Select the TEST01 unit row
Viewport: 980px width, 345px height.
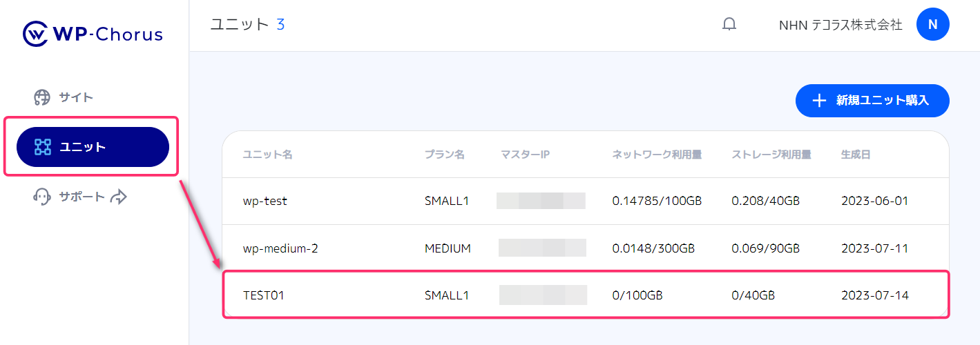click(x=264, y=295)
